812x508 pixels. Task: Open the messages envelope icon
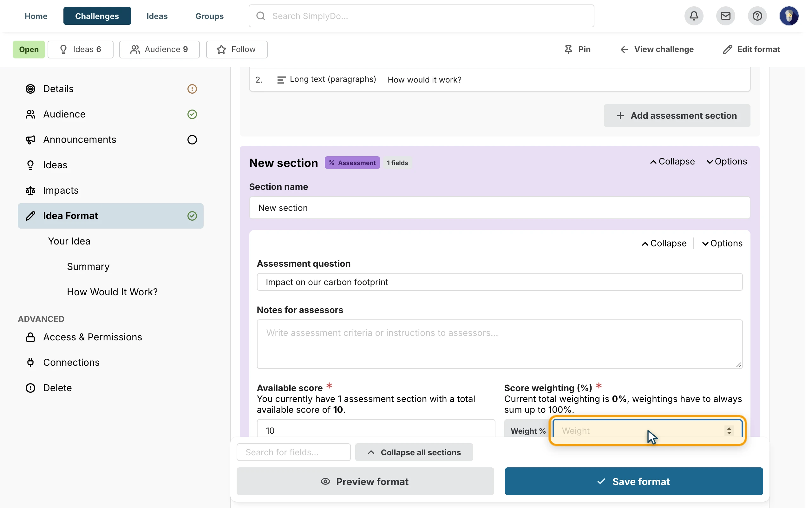(725, 16)
